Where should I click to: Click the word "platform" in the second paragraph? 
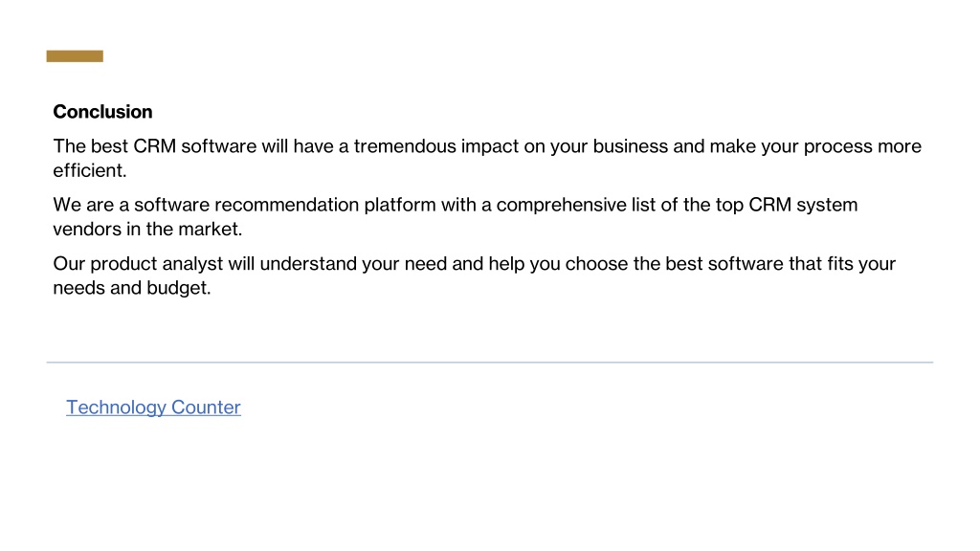point(400,205)
